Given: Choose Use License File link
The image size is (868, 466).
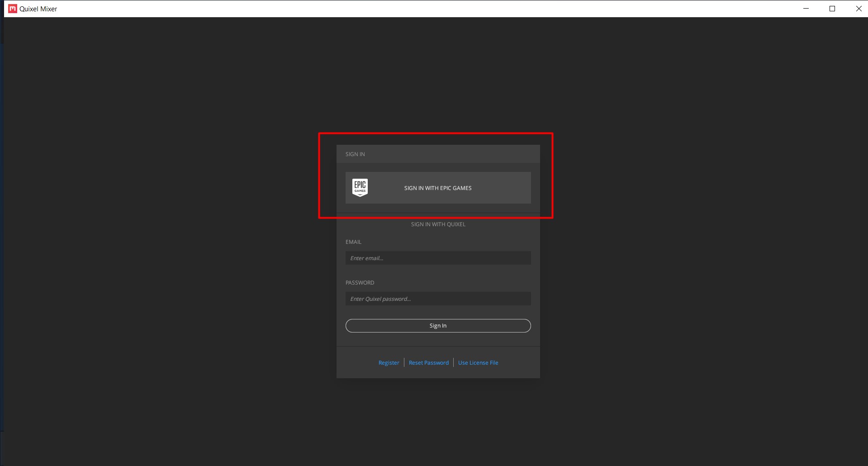Looking at the screenshot, I should [478, 363].
